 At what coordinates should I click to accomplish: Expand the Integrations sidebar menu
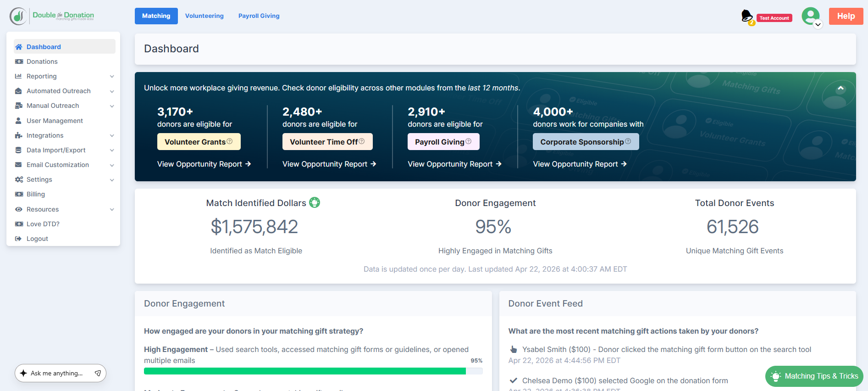pos(112,136)
